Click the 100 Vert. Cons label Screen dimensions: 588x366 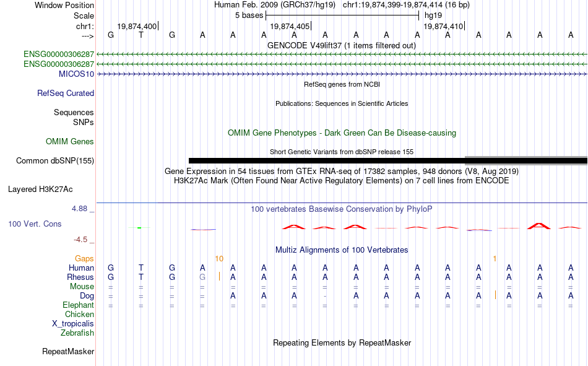click(x=35, y=224)
